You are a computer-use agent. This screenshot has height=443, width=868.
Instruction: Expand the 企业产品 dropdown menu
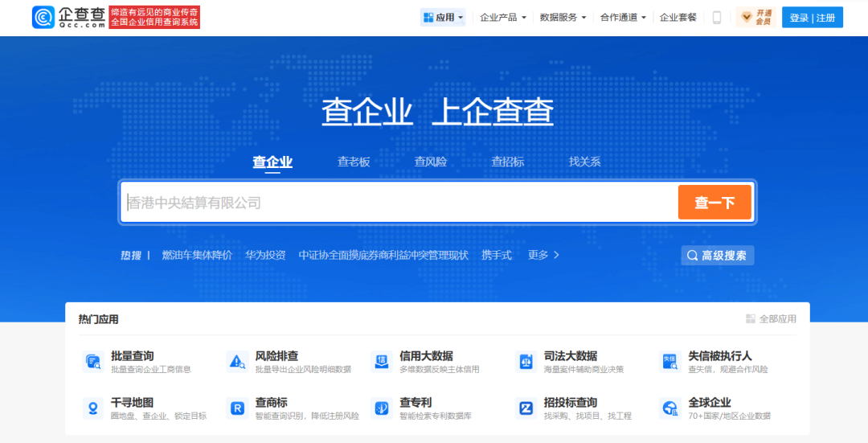[x=524, y=18]
